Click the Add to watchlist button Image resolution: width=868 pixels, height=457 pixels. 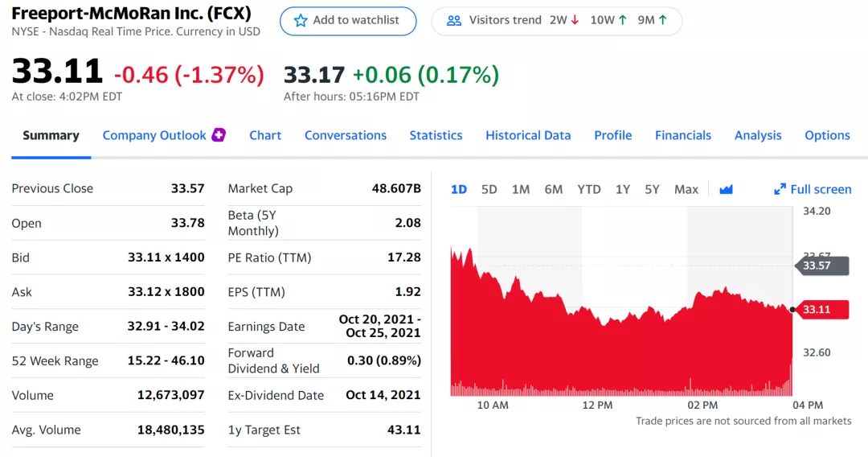pos(348,21)
